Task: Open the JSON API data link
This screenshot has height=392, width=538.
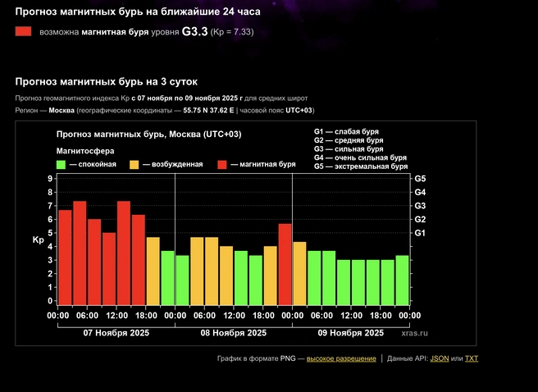Action: pyautogui.click(x=440, y=358)
